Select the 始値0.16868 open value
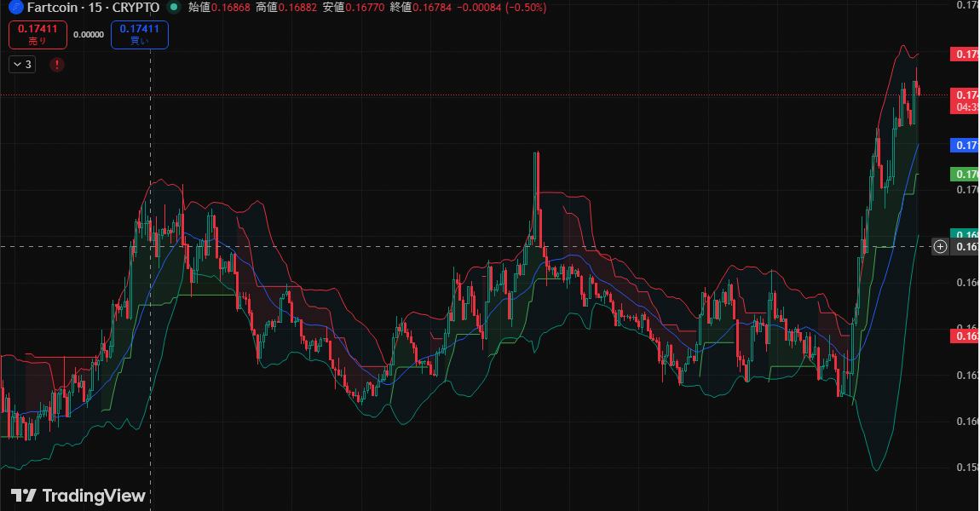This screenshot has width=980, height=511. (x=219, y=8)
